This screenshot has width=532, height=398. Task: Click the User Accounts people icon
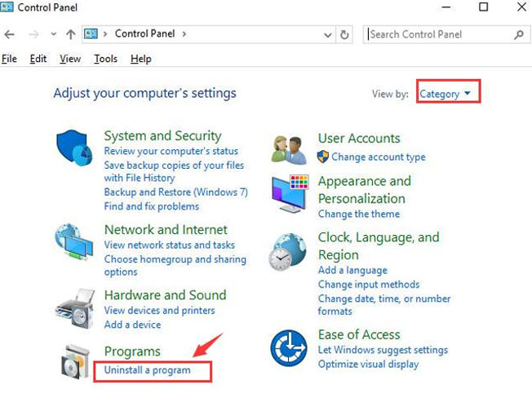(x=287, y=150)
